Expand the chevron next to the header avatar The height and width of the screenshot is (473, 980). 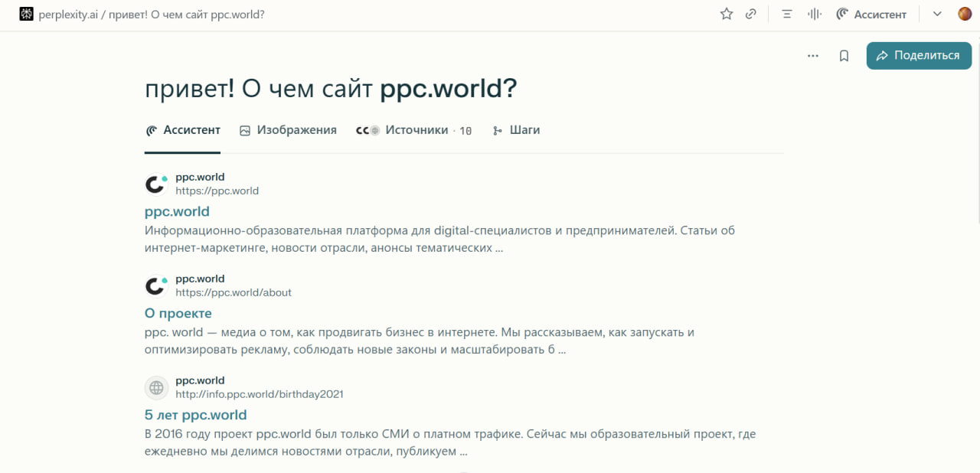pos(936,13)
